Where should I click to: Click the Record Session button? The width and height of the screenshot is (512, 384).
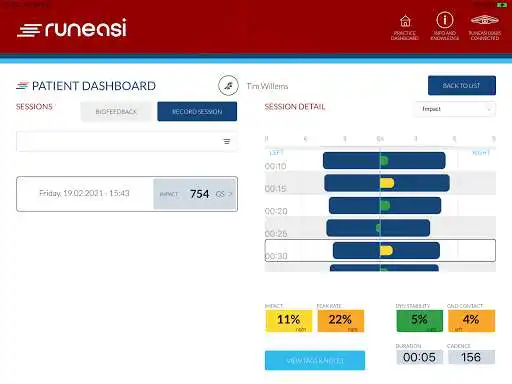click(x=197, y=112)
